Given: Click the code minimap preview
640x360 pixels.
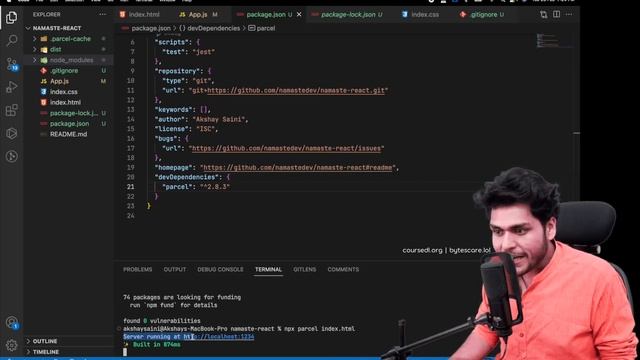Looking at the screenshot, I should pos(548,40).
